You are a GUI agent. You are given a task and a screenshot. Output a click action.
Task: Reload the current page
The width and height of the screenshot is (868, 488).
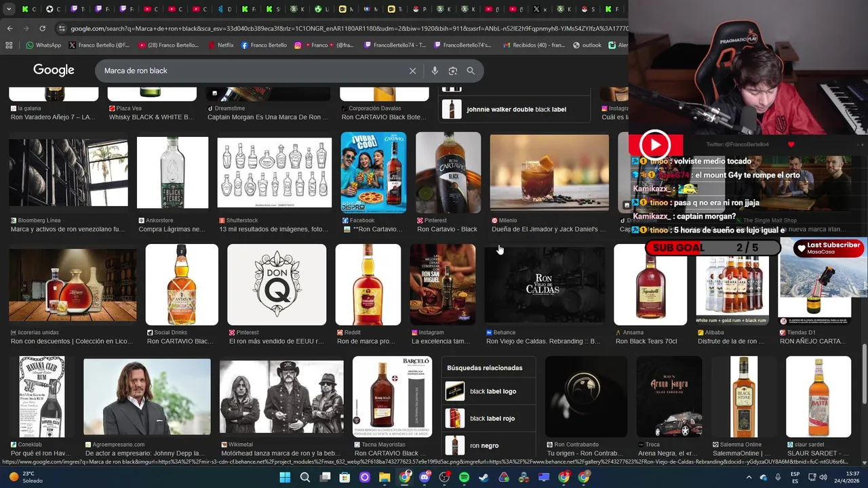(42, 28)
